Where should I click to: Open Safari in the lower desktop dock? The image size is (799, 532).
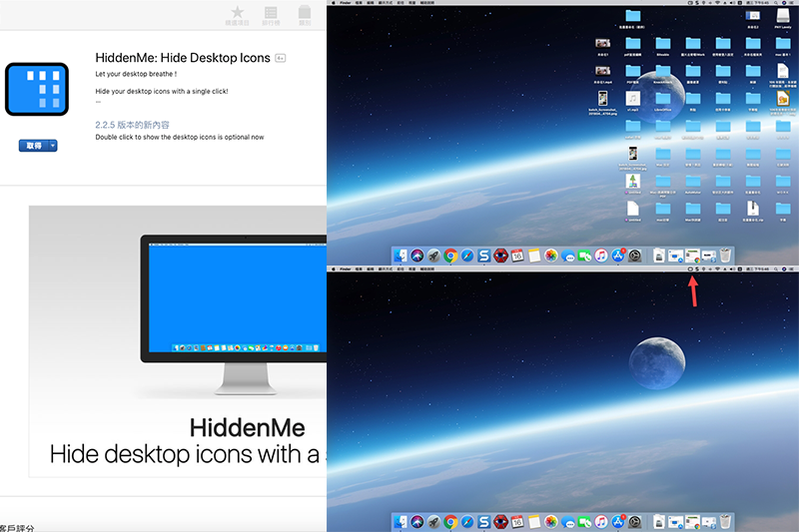pos(467,521)
